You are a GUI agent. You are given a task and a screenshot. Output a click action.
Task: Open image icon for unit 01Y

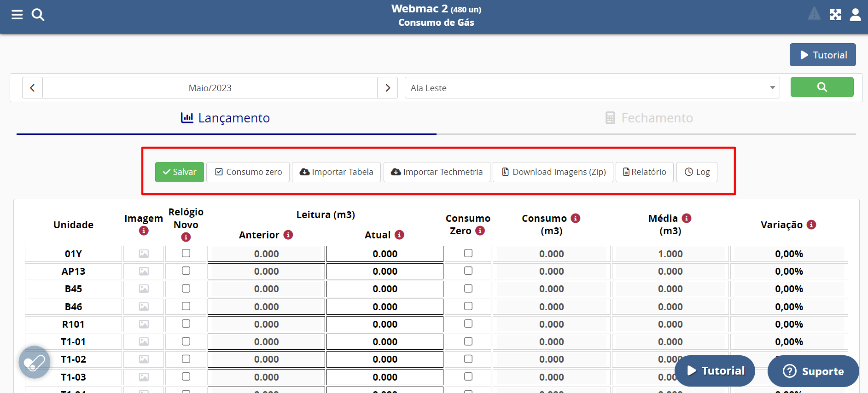pos(144,254)
